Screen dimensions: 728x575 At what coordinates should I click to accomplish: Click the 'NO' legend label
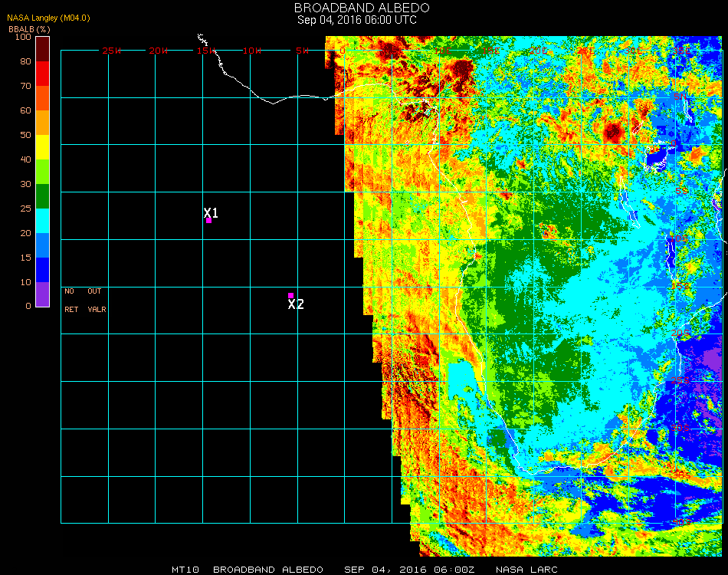tap(69, 291)
